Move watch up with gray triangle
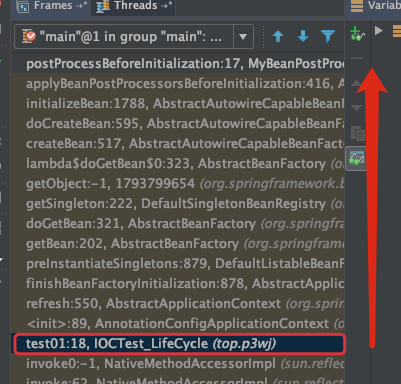Image resolution: width=401 pixels, height=384 pixels. point(356,83)
